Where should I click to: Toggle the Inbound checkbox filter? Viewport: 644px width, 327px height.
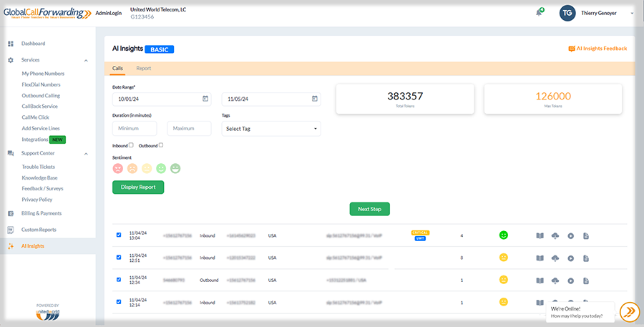[x=131, y=145]
